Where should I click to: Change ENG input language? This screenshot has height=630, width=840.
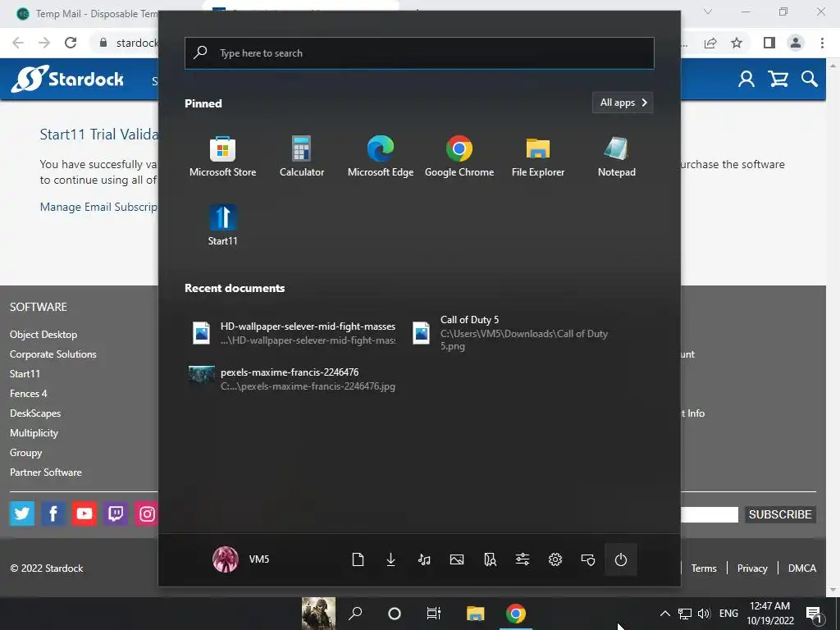coord(728,614)
